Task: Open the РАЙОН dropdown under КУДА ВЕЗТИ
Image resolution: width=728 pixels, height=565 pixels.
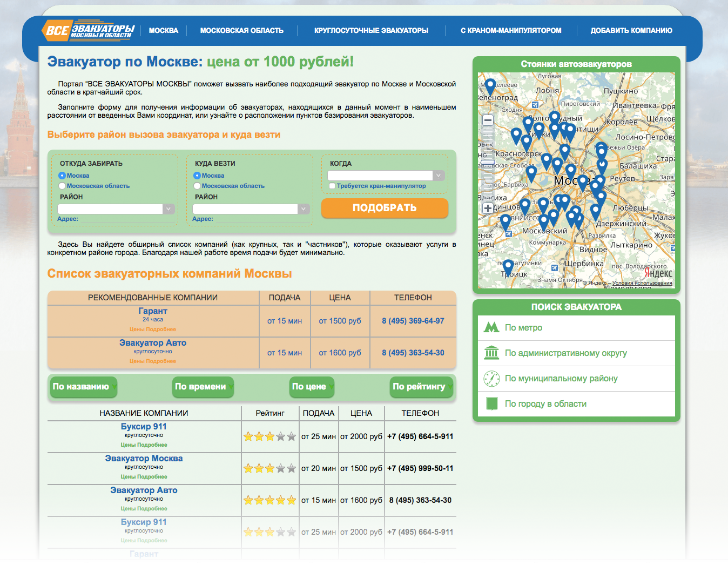Action: [251, 209]
